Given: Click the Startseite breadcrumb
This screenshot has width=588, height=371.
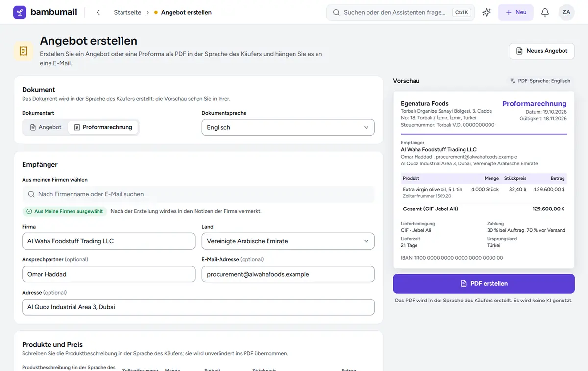Looking at the screenshot, I should (x=127, y=12).
